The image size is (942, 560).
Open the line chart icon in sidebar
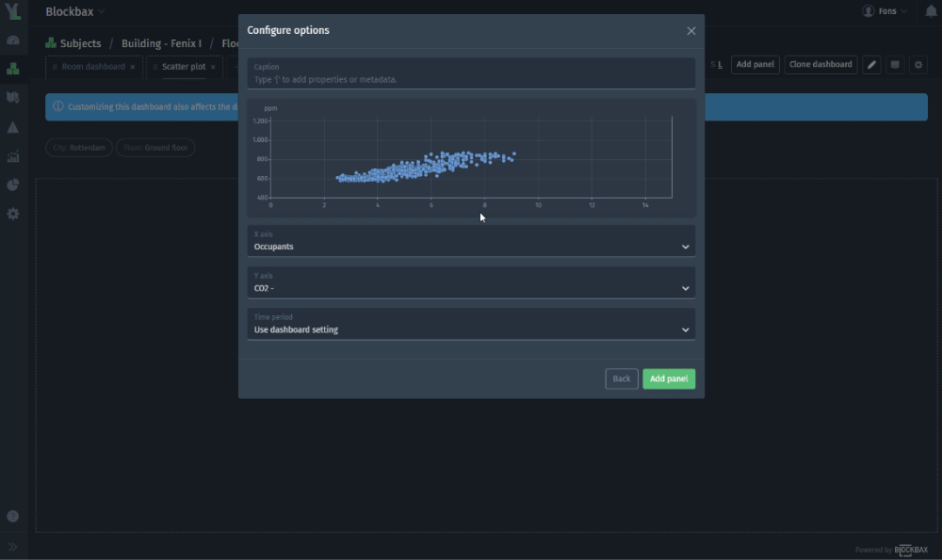(13, 156)
